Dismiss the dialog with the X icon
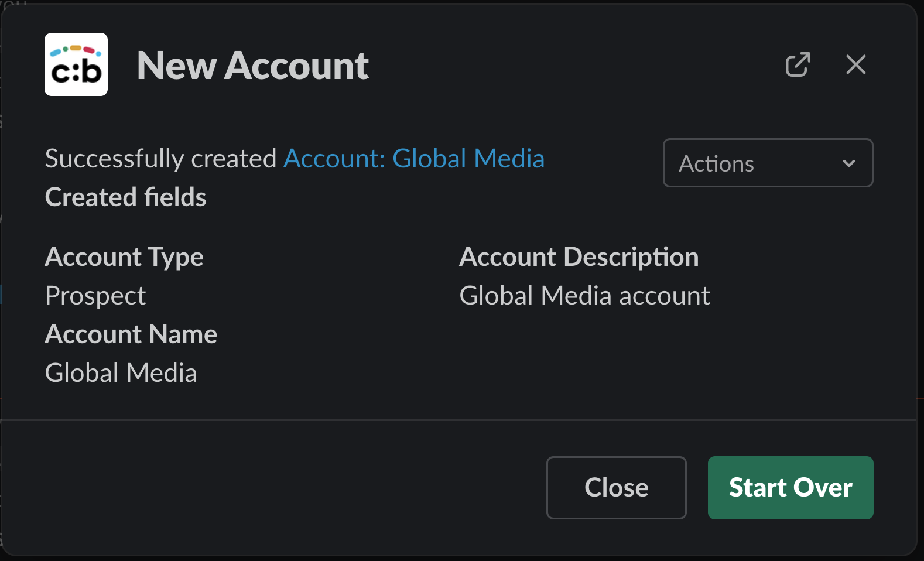The height and width of the screenshot is (561, 924). pos(855,64)
